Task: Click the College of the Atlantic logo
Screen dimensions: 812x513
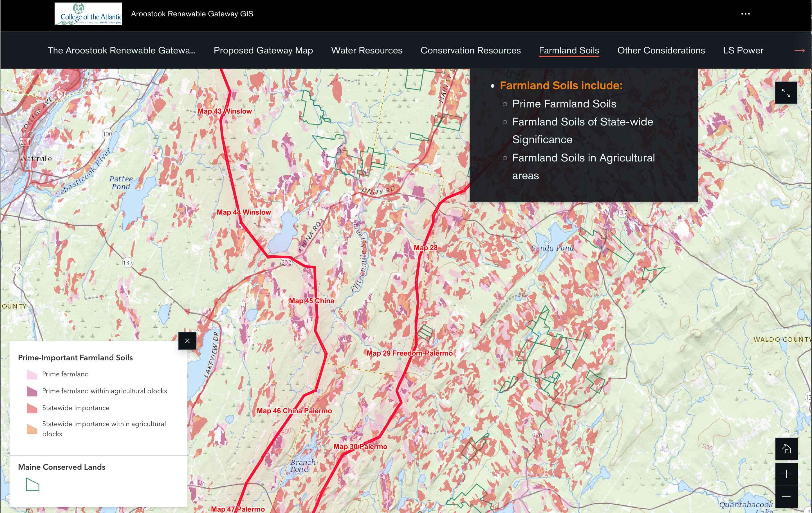Action: coord(88,14)
